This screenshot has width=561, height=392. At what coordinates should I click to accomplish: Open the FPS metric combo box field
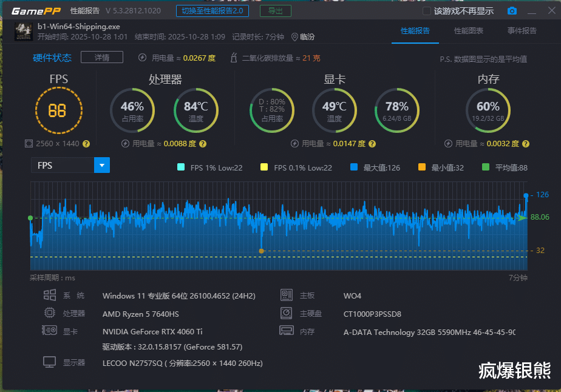click(70, 165)
